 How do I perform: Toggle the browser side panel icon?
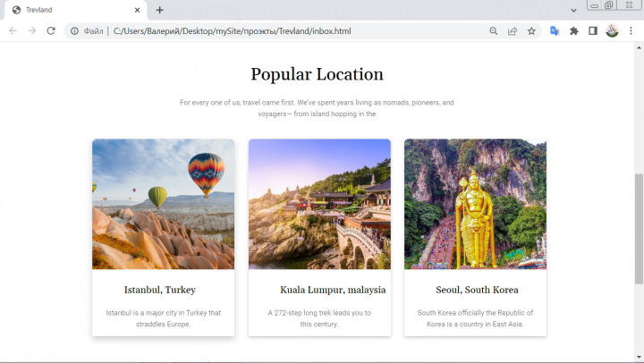593,30
